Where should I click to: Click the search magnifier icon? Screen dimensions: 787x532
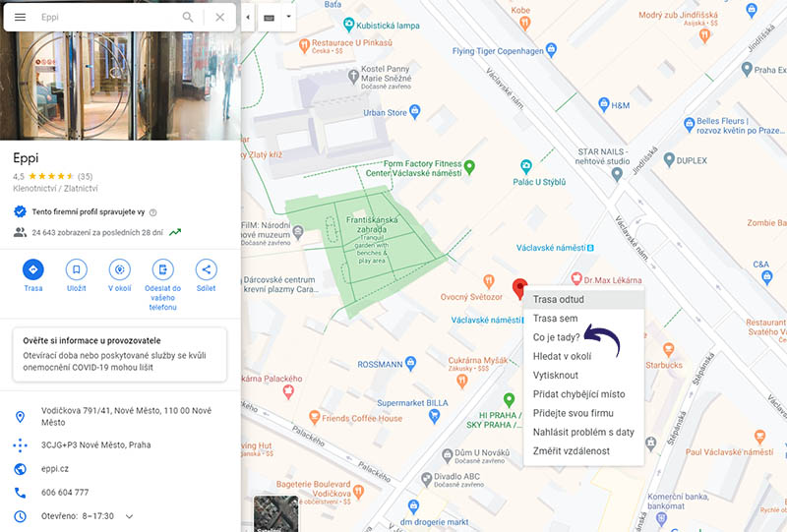pyautogui.click(x=188, y=17)
